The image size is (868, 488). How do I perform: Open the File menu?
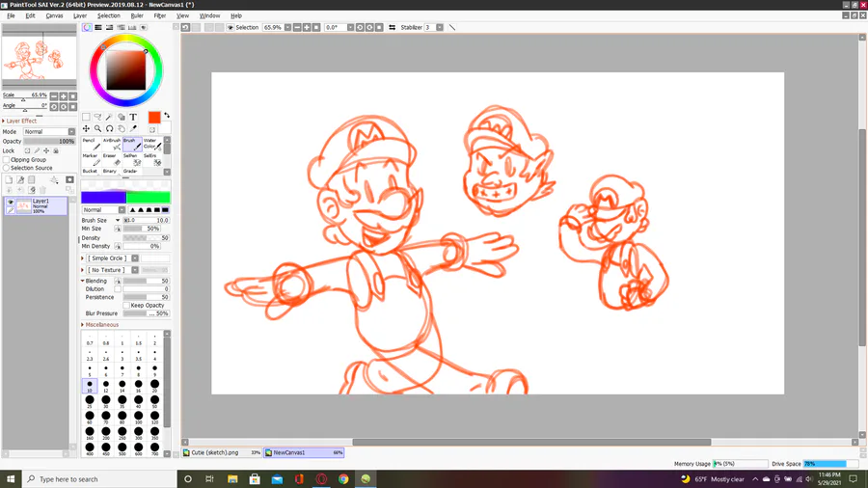[x=11, y=15]
